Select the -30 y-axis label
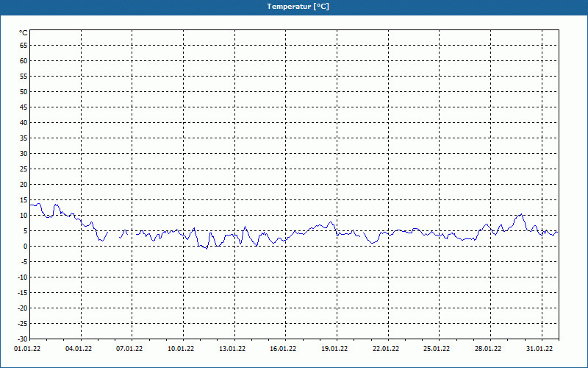 [22, 339]
